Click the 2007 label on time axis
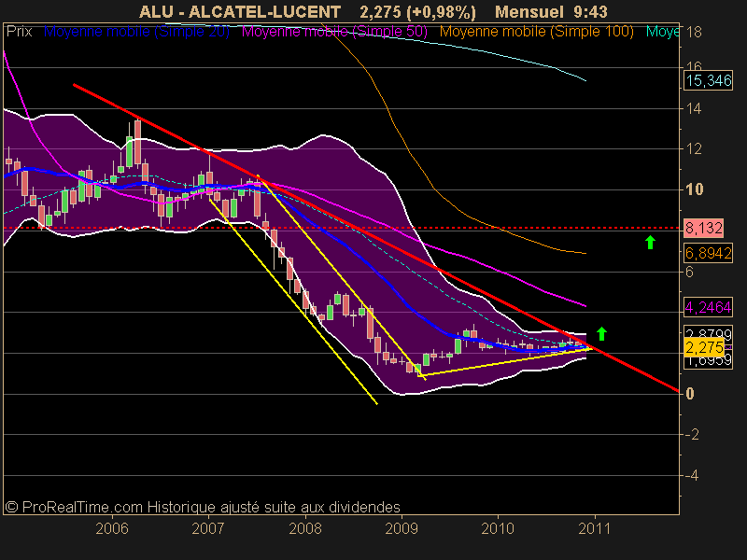The width and height of the screenshot is (747, 560). pos(208,528)
